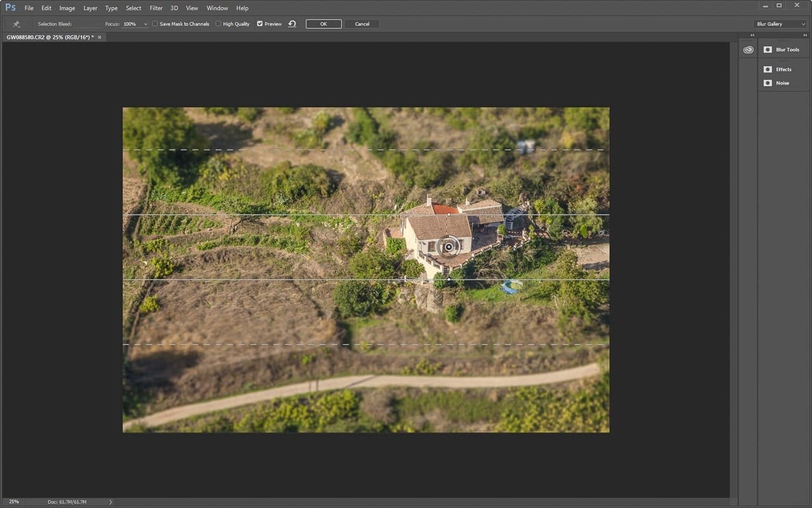Open the Image menu

[67, 8]
